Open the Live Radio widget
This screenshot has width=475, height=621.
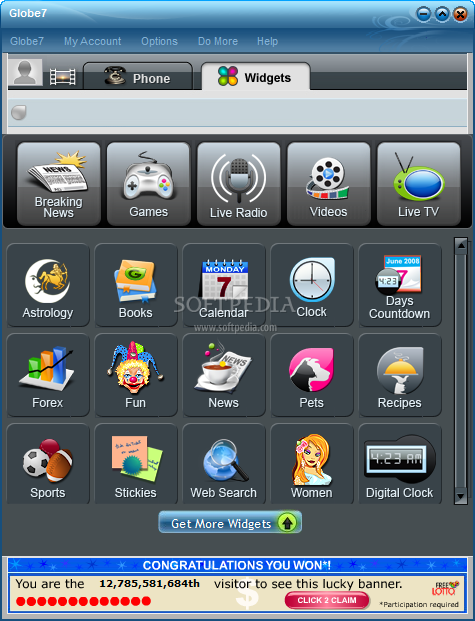coord(238,184)
